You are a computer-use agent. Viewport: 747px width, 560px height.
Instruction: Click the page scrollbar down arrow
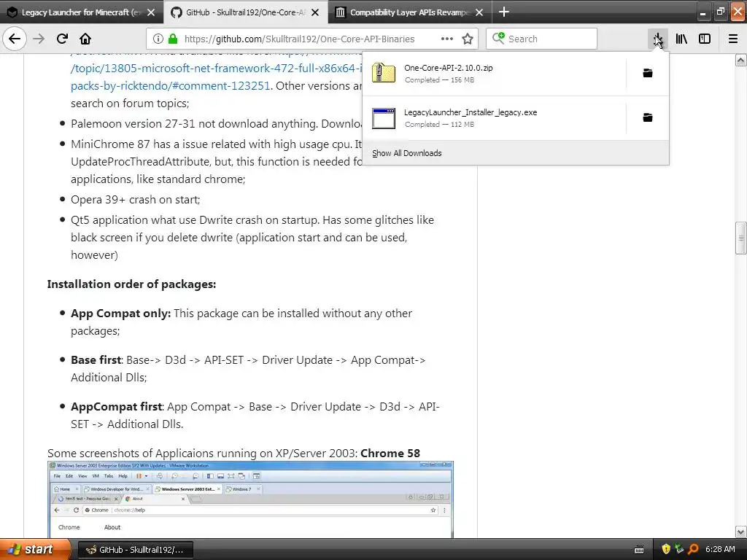click(740, 532)
